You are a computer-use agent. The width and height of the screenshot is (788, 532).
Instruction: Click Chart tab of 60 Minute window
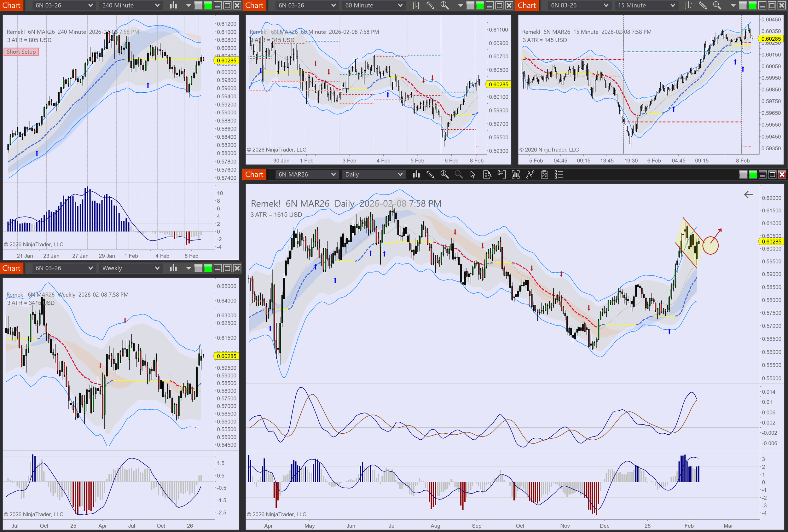254,5
